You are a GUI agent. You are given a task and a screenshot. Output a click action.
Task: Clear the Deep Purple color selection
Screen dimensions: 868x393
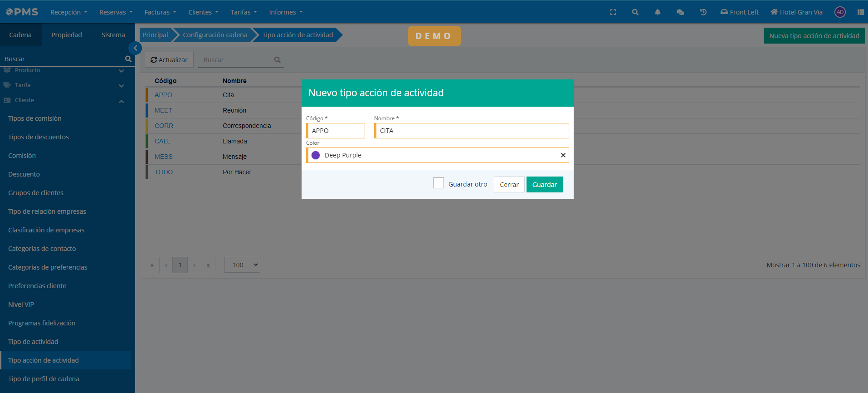pos(563,155)
